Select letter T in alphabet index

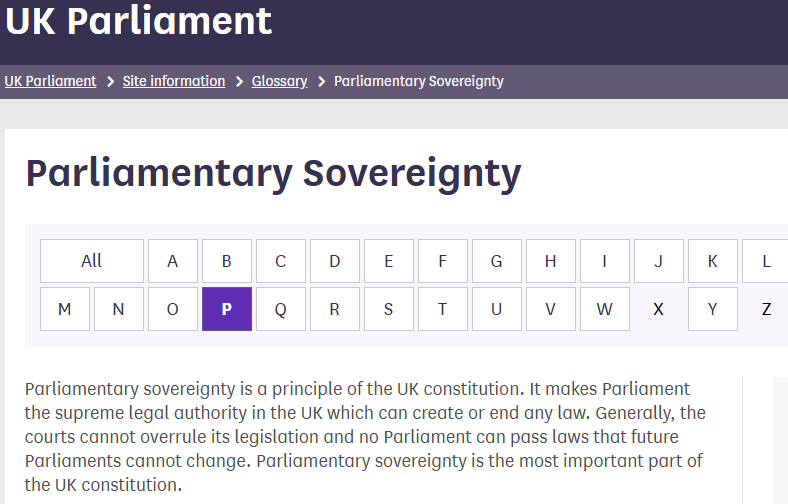(x=443, y=309)
